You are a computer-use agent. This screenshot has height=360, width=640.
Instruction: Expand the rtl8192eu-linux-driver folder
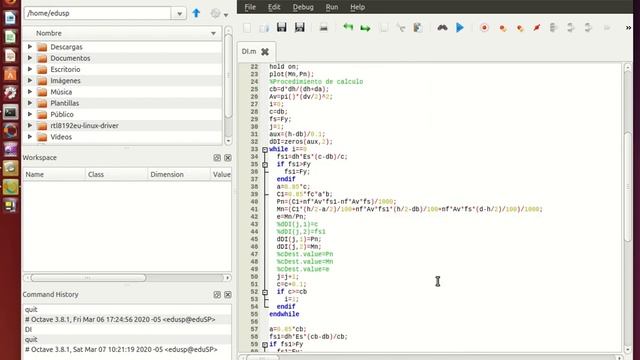(30, 125)
